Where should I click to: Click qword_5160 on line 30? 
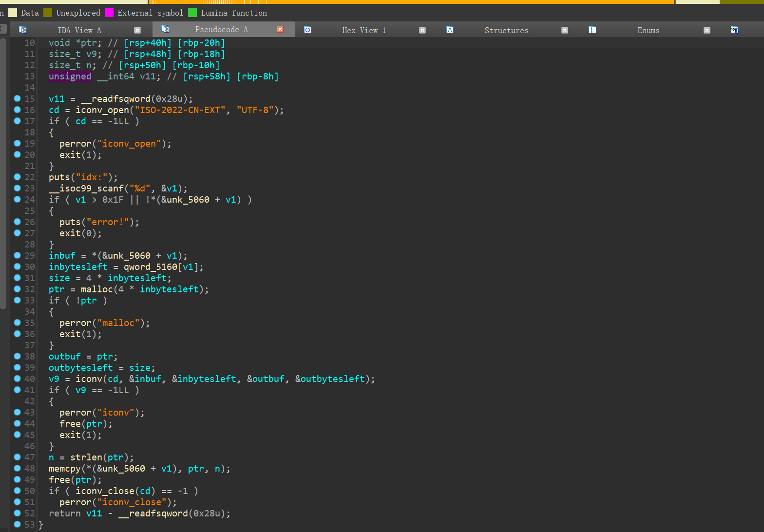coord(151,267)
